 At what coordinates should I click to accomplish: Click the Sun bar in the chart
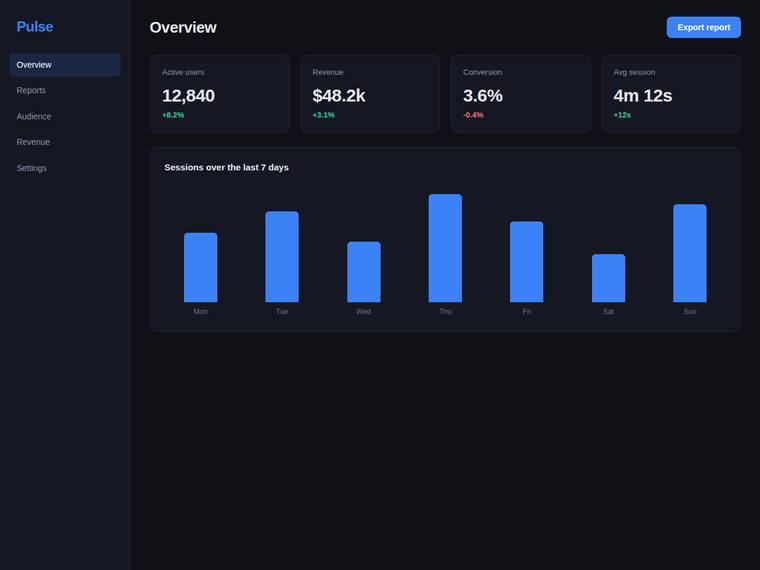point(690,253)
